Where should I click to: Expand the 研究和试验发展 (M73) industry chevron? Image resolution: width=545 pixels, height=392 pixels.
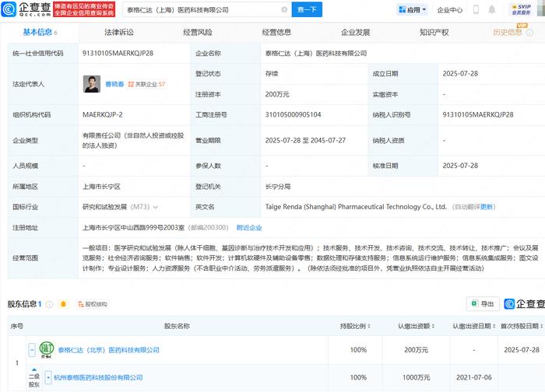pos(156,208)
